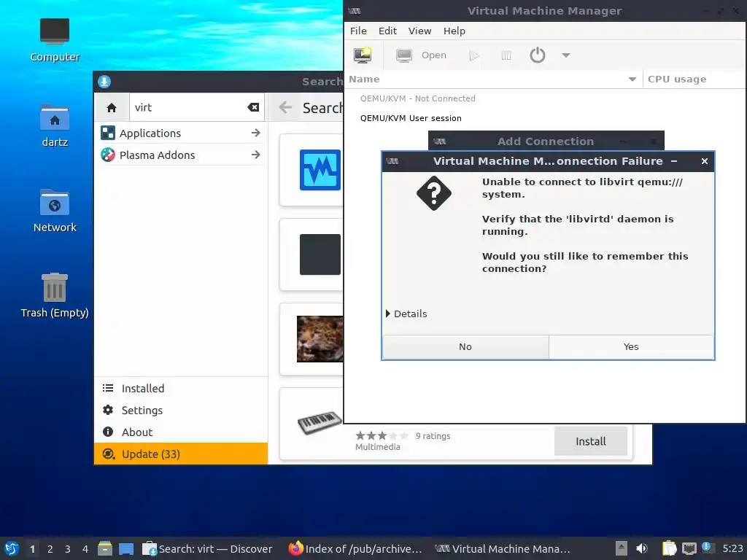Viewport: 747px width, 560px height.
Task: Open the File menu
Action: click(x=358, y=31)
